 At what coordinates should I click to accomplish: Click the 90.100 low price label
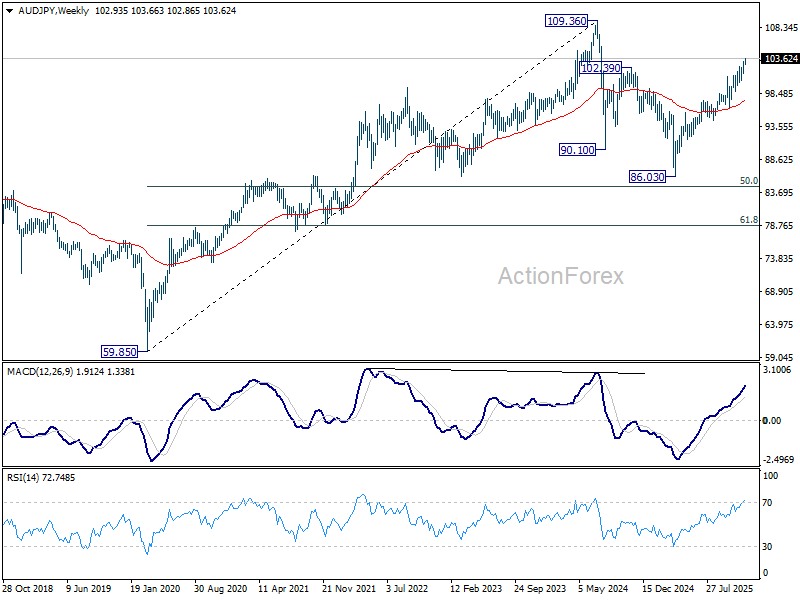click(577, 149)
